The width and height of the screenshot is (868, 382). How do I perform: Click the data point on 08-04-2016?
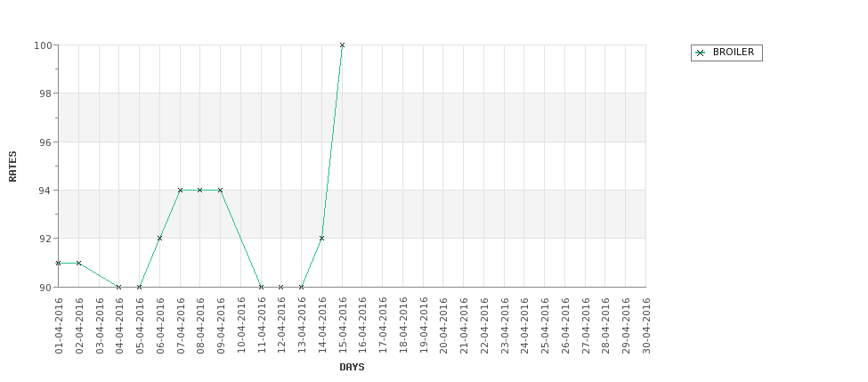coord(199,190)
